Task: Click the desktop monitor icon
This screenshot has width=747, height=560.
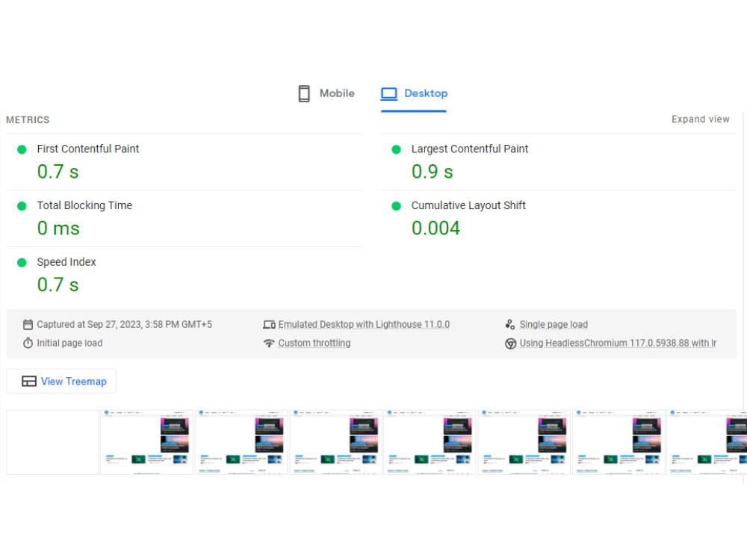Action: (388, 94)
